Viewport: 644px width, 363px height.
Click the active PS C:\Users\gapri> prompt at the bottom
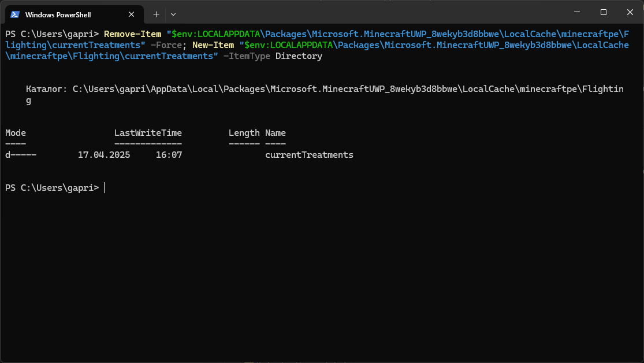[52, 188]
